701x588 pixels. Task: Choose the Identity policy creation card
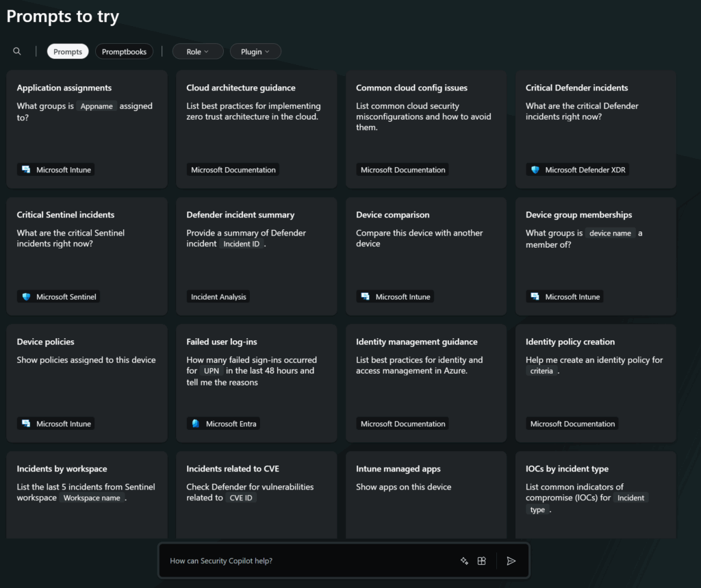click(x=596, y=383)
